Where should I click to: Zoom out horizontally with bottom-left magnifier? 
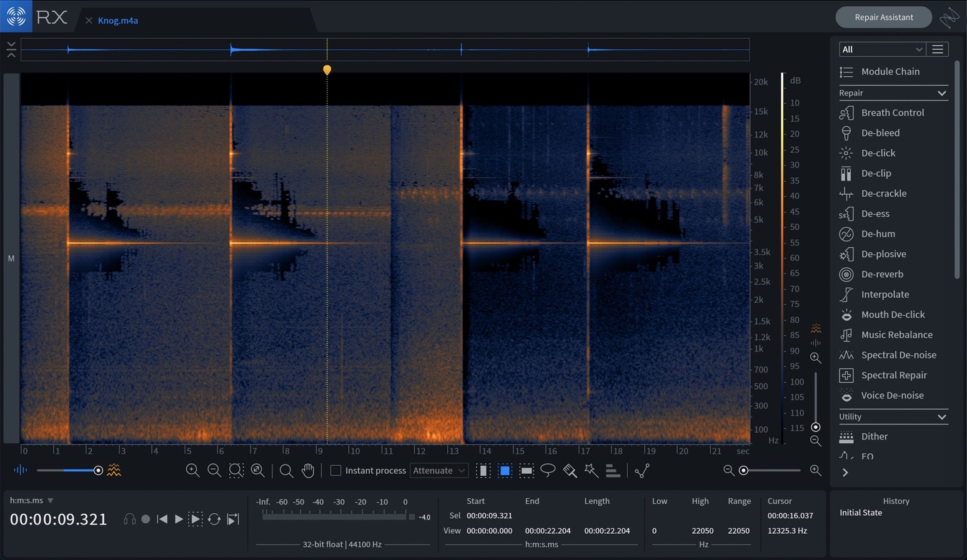(214, 471)
